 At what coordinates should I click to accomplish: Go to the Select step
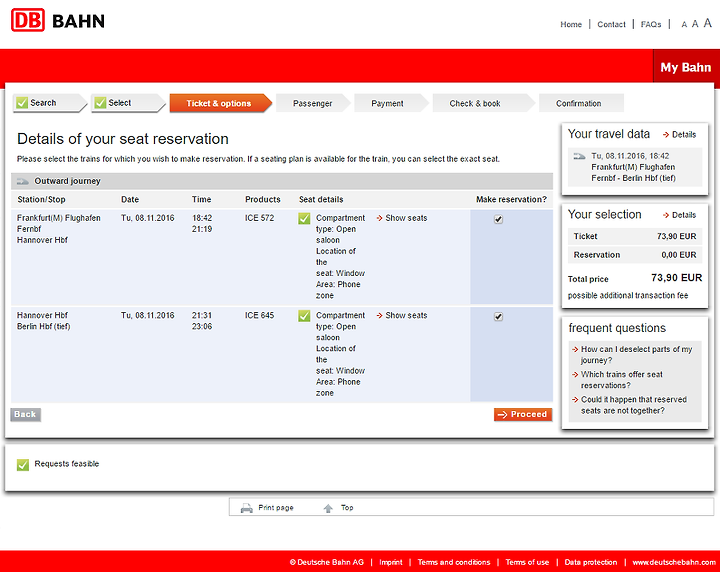pos(128,103)
